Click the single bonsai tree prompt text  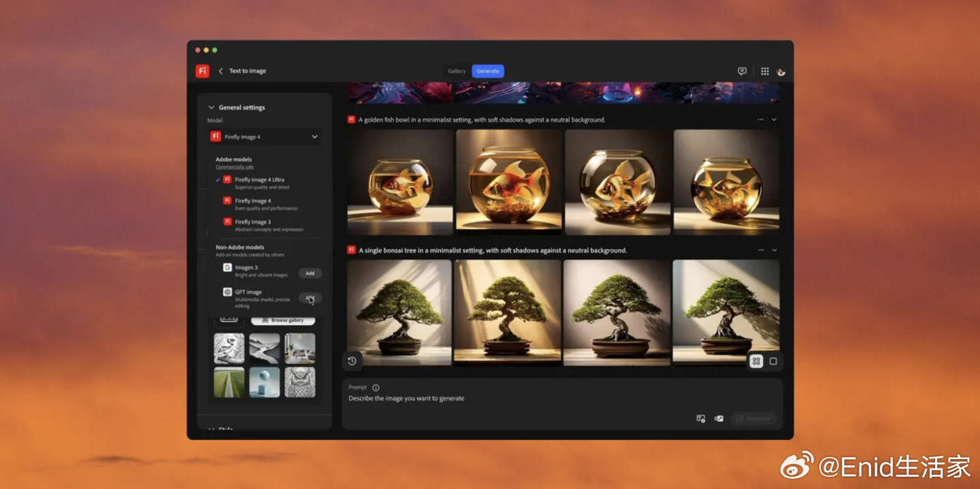[493, 250]
